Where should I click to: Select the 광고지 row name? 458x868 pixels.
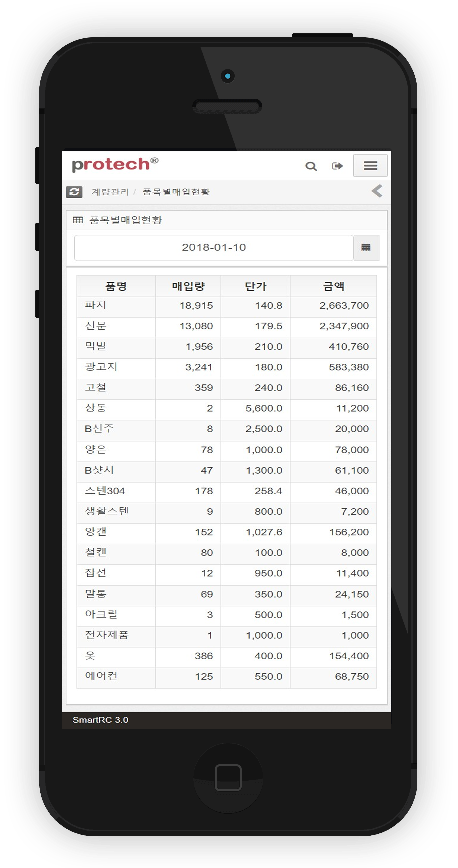tap(101, 367)
